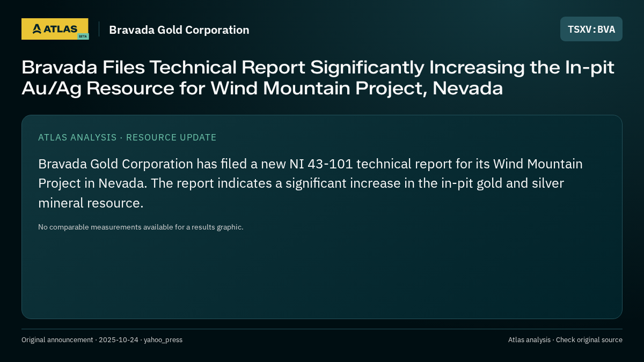The width and height of the screenshot is (644, 362).
Task: Select the Bravada Gold Corporation company name
Action: (x=179, y=30)
